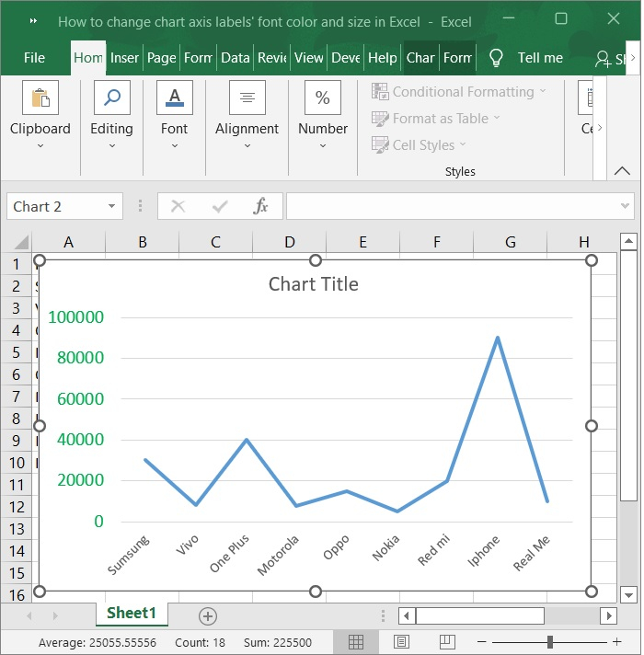Expand the formula bar
Viewport: 644px width, 655px height.
[626, 207]
